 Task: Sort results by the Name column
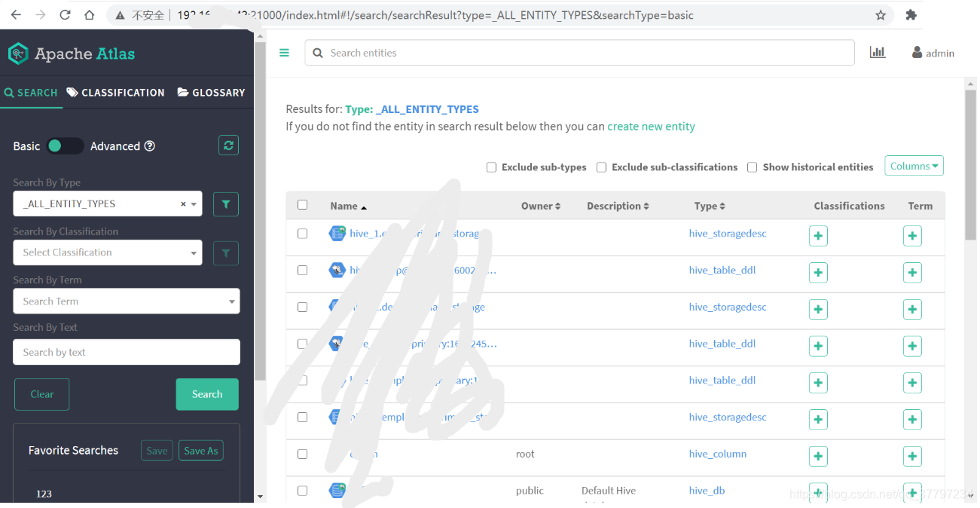click(x=348, y=206)
